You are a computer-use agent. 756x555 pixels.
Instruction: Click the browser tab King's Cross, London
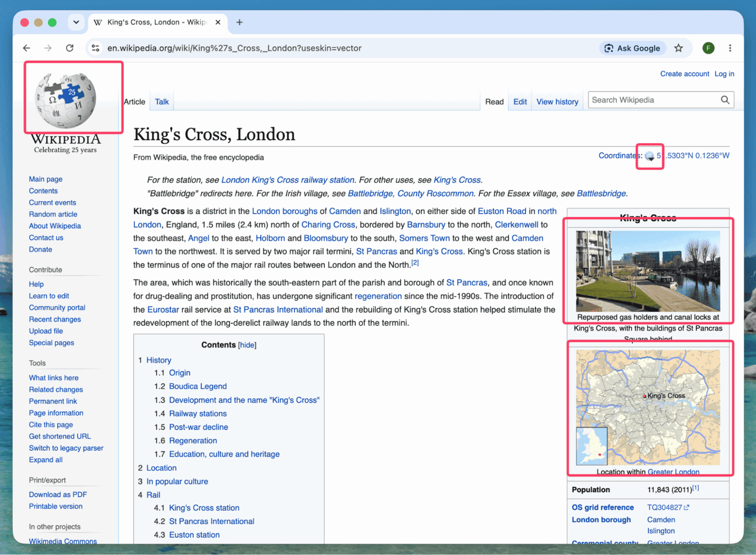point(157,22)
